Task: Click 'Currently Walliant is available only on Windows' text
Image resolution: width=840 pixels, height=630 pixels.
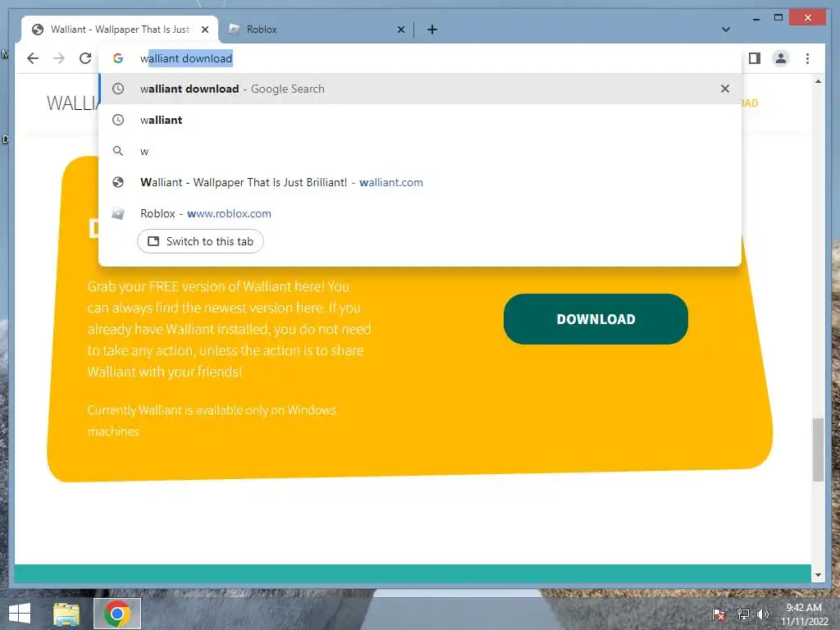Action: click(x=212, y=421)
